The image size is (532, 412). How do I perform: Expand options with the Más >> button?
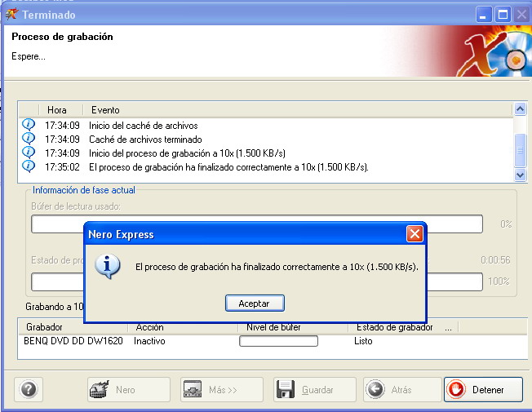222,390
